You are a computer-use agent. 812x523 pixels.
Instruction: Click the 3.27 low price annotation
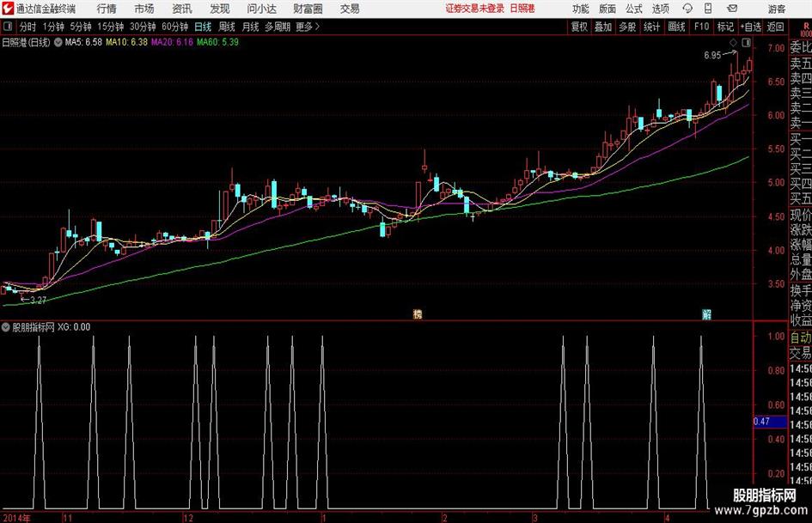(39, 300)
